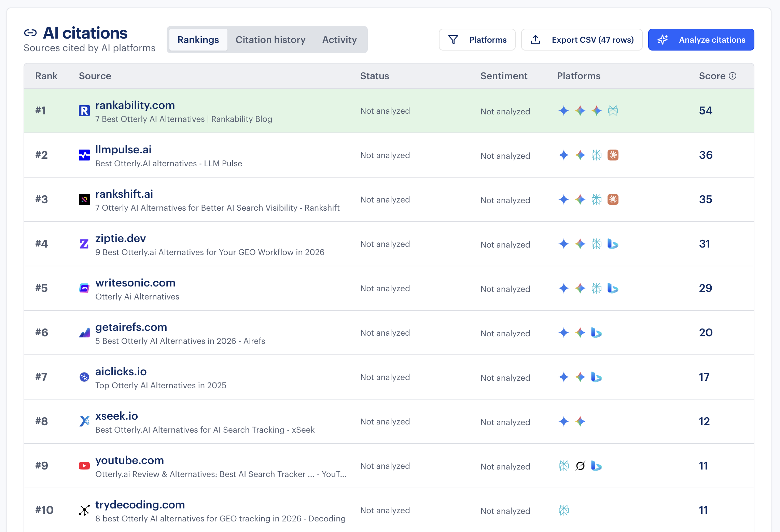Open the xseek.io source link
Screen dimensions: 780x532
(116, 416)
